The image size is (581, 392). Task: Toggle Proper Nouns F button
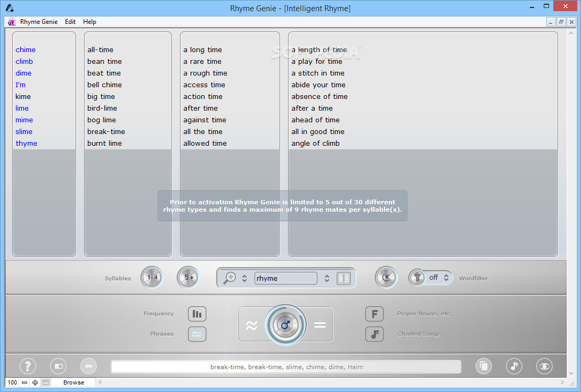374,314
